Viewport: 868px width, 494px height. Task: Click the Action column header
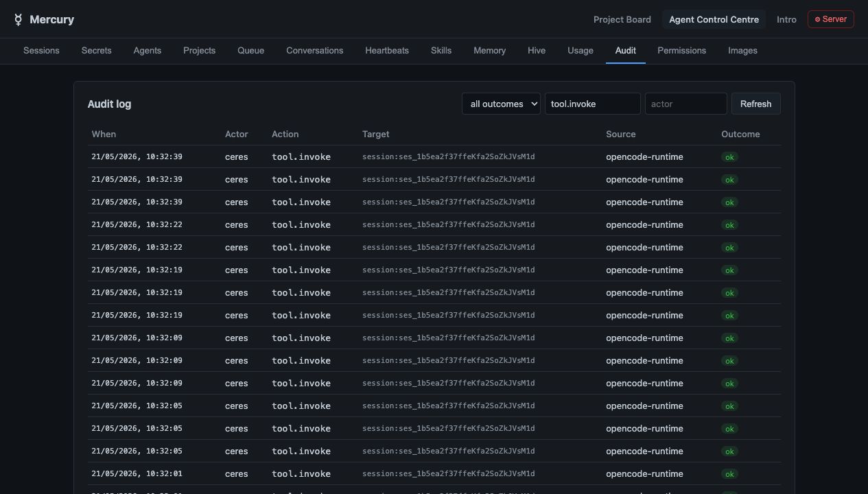[285, 134]
